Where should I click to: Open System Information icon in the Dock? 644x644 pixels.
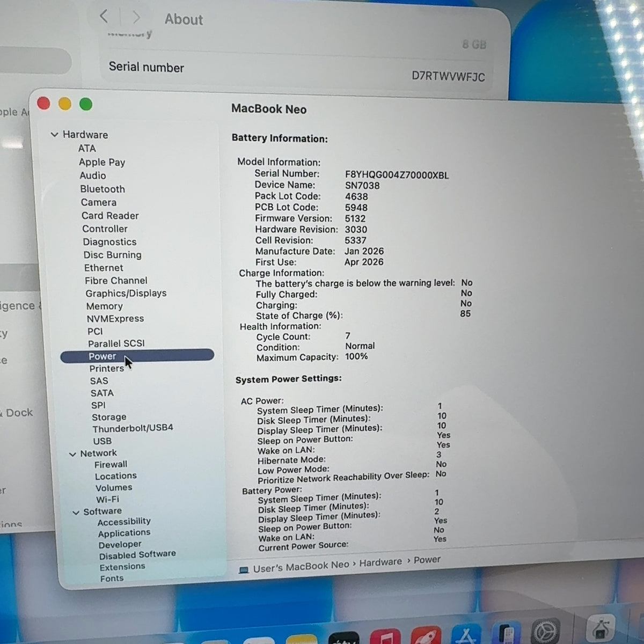point(602,628)
